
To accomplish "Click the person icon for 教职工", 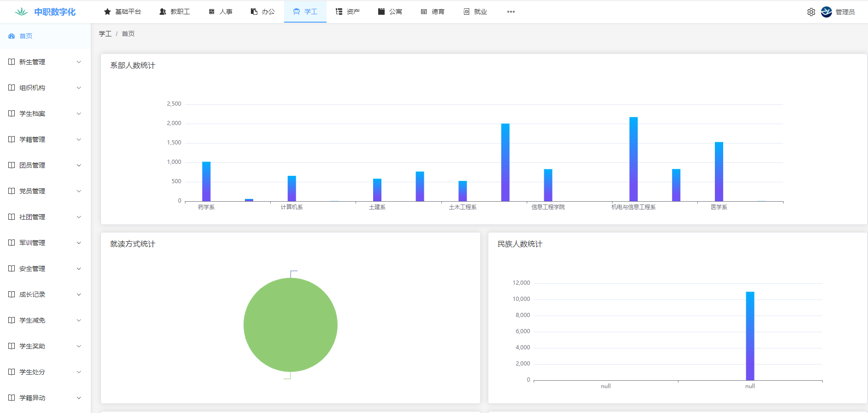I will [163, 12].
